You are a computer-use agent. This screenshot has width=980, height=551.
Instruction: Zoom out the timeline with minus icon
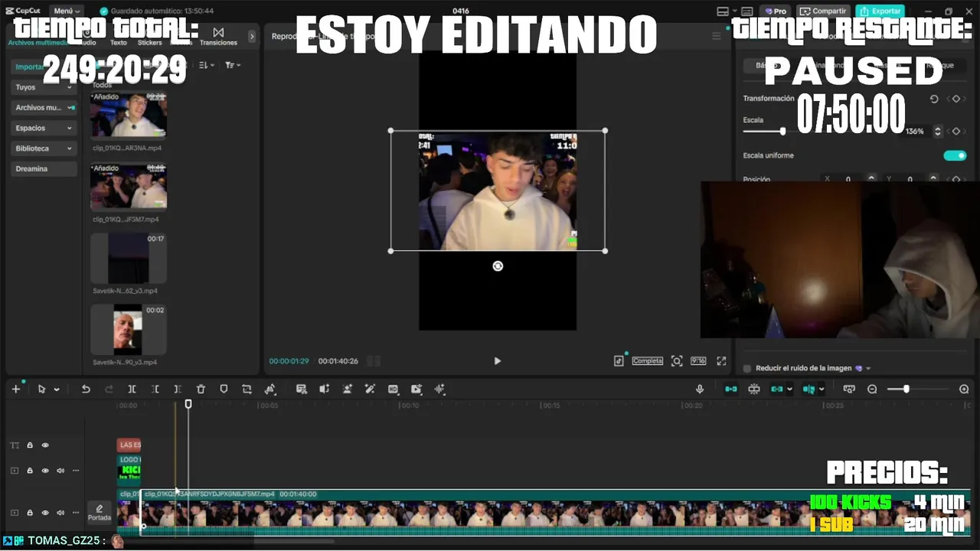872,390
